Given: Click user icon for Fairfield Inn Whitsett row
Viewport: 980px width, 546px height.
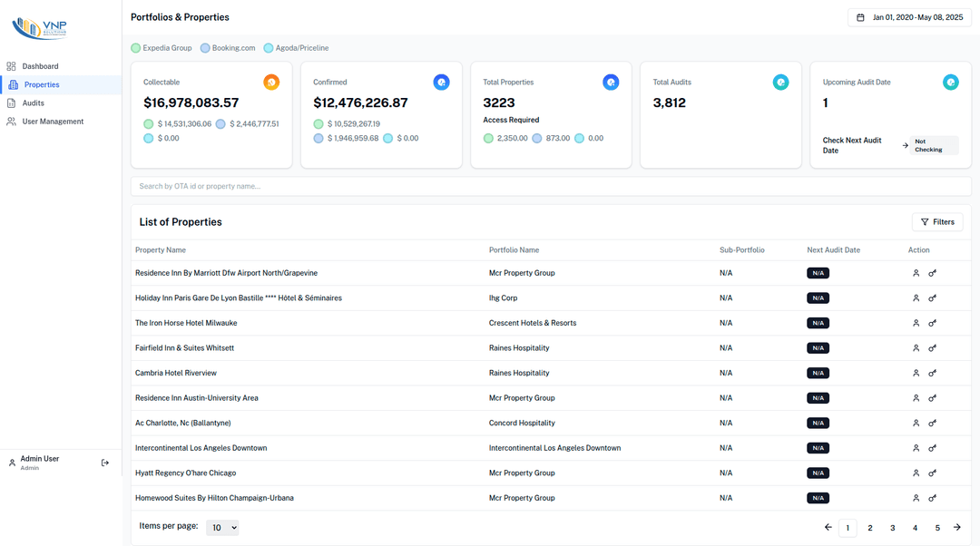Looking at the screenshot, I should tap(916, 348).
